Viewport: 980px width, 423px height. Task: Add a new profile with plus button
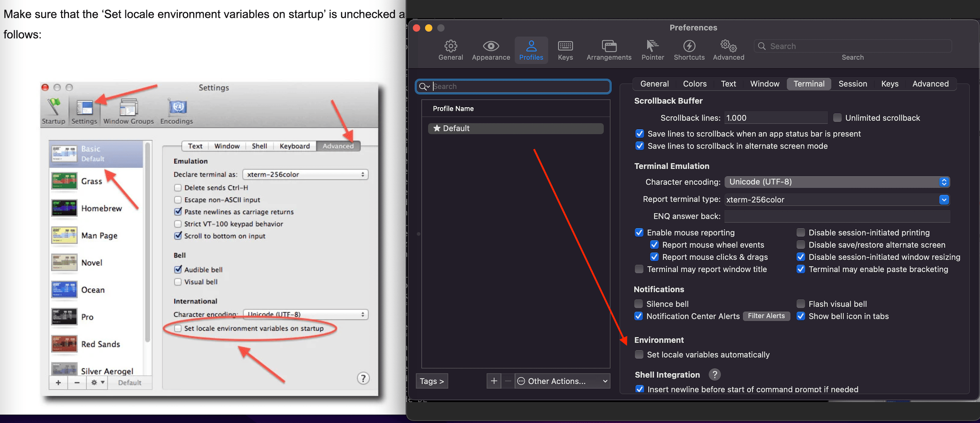coord(494,381)
